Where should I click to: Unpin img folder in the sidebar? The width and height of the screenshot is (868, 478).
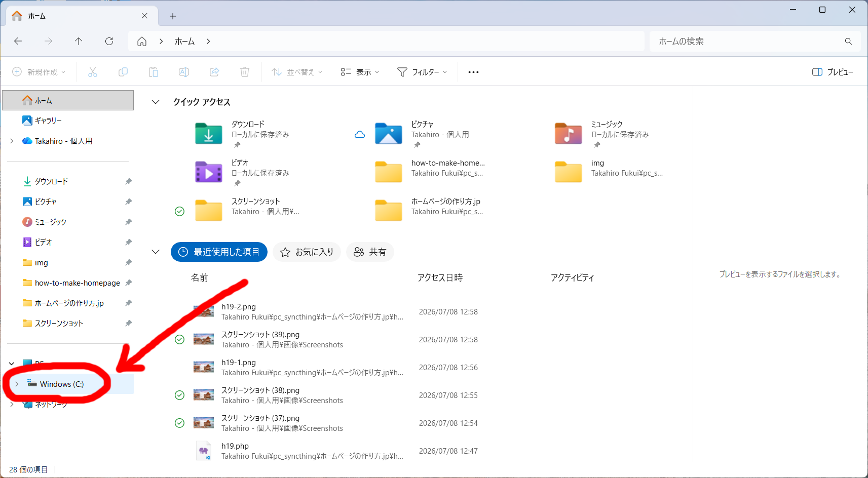pyautogui.click(x=128, y=262)
